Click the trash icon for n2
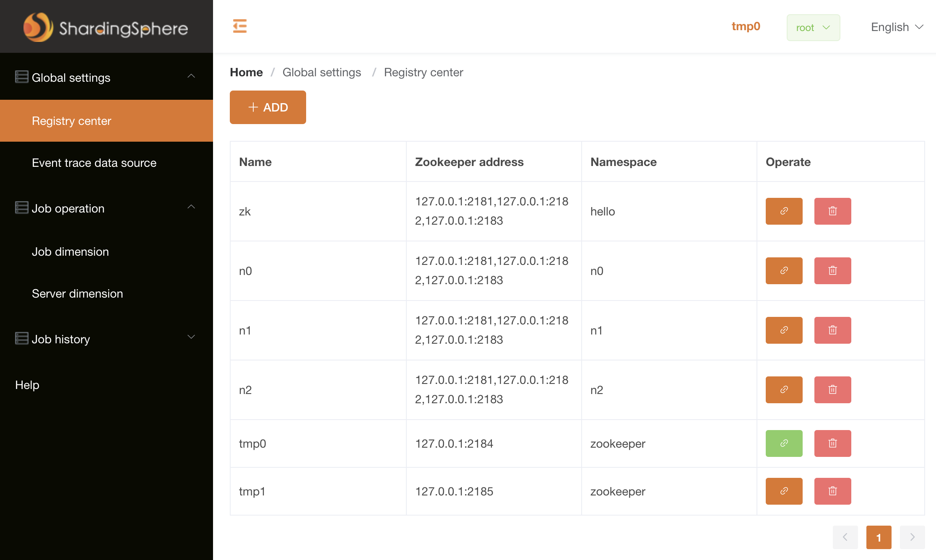 [832, 390]
